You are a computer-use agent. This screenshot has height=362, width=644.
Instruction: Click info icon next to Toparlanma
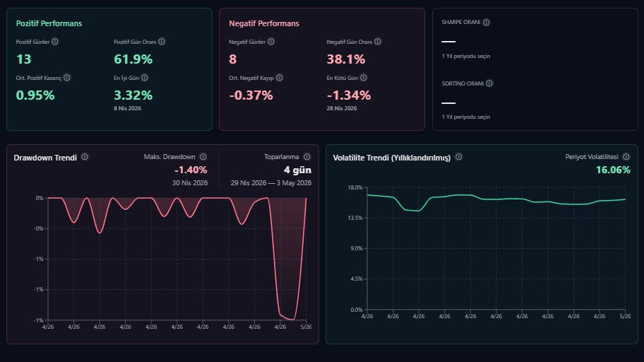pyautogui.click(x=306, y=157)
